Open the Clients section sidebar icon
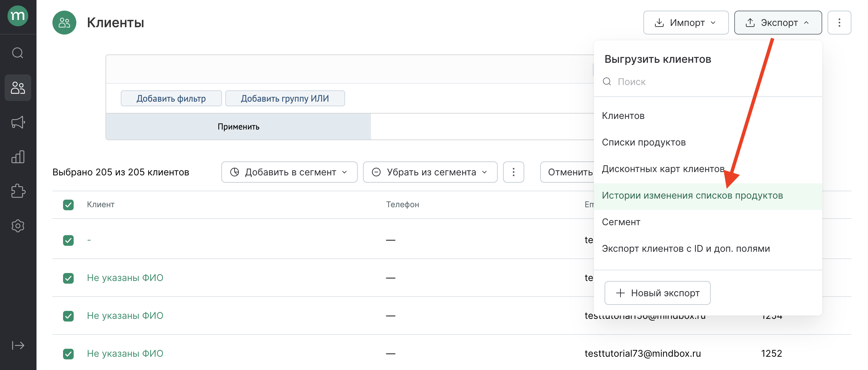 point(18,88)
